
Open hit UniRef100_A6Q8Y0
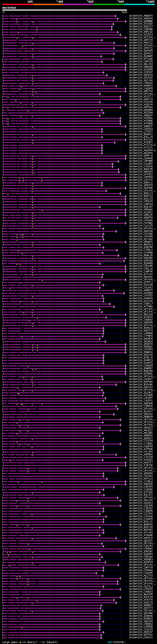point(141,16)
